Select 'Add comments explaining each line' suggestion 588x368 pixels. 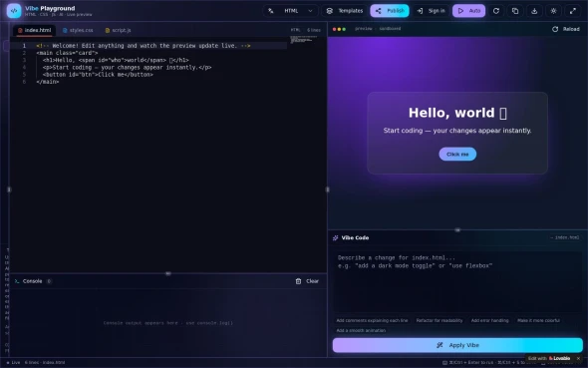tap(372, 320)
